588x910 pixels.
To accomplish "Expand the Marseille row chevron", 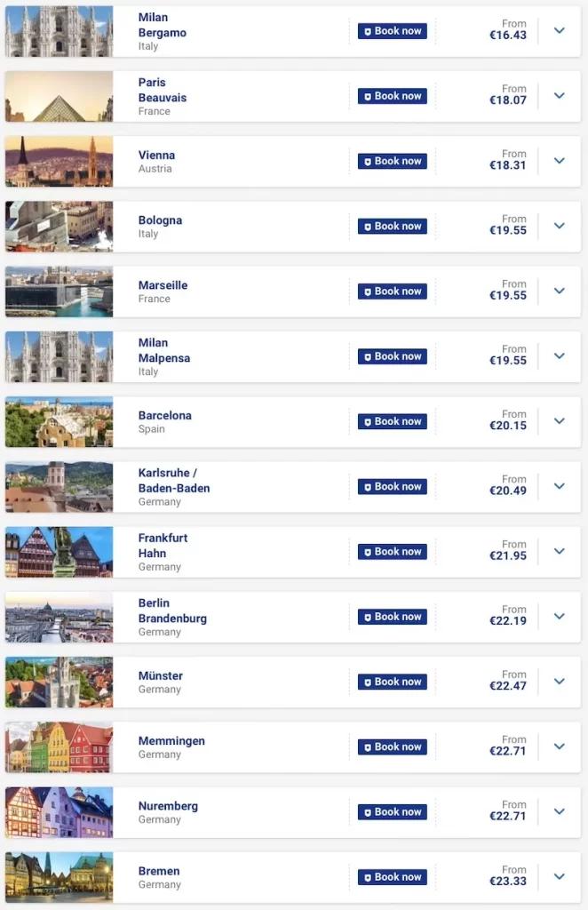I will coord(559,291).
